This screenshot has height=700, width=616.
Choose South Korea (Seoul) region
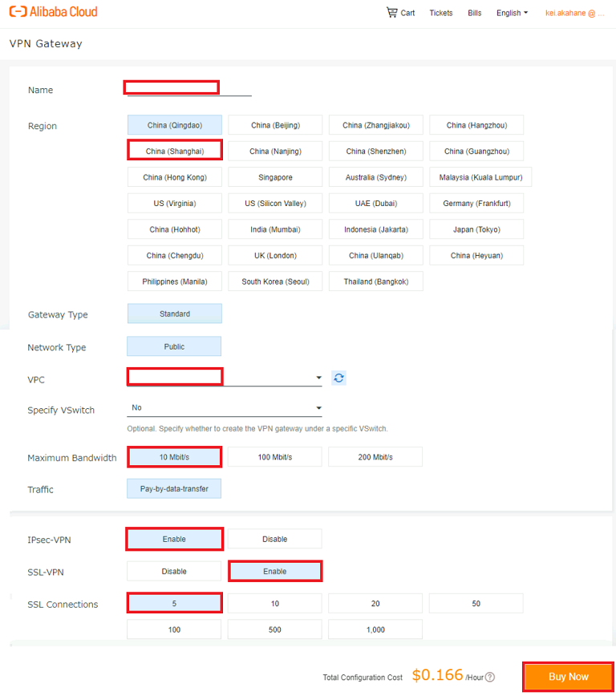point(275,281)
